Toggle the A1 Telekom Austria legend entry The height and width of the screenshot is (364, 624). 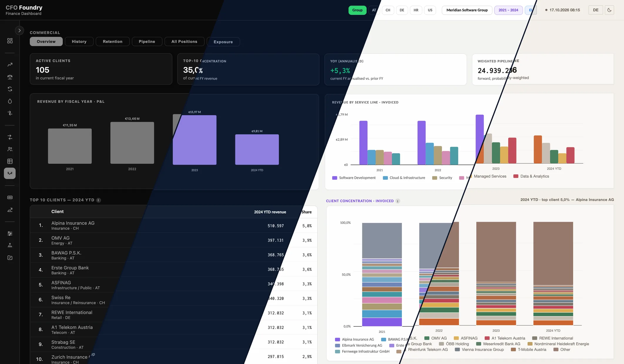(x=505, y=338)
